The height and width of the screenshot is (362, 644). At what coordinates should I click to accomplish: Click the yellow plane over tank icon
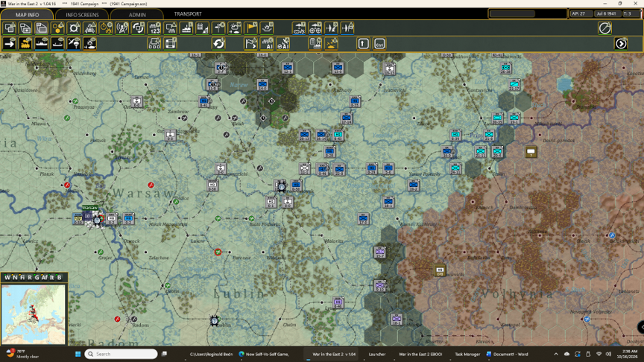pos(332,43)
